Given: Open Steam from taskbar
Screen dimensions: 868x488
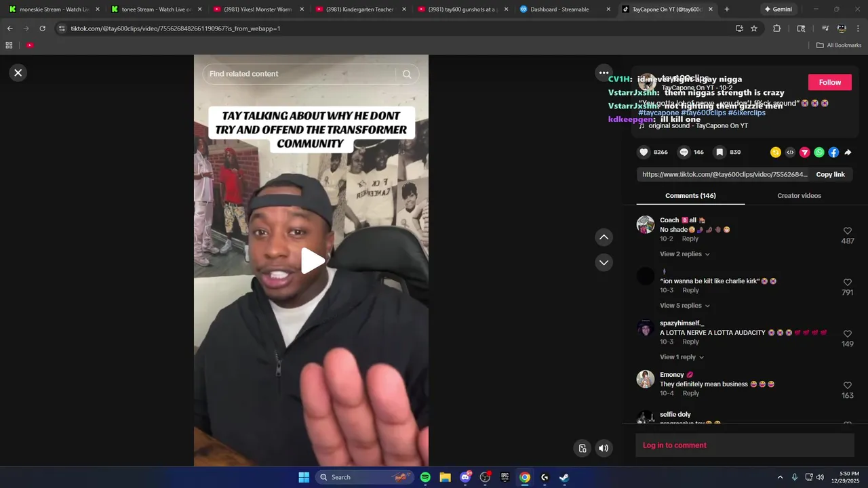Looking at the screenshot, I should 564,477.
